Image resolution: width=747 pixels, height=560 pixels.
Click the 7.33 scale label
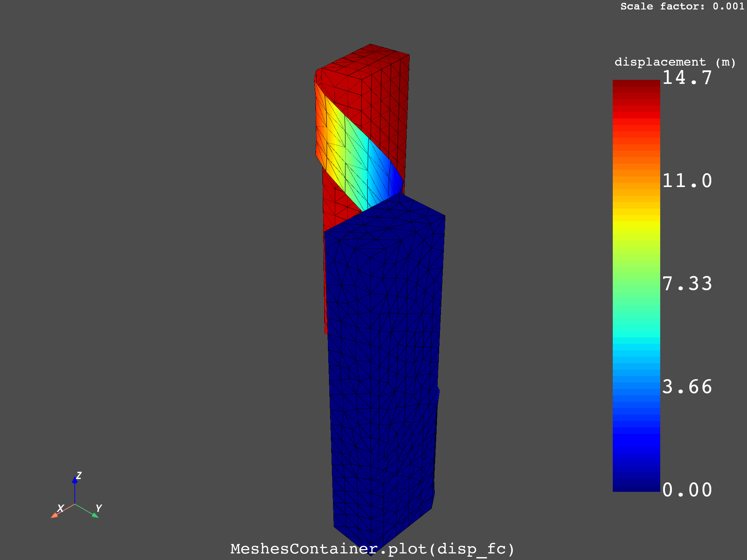point(687,284)
